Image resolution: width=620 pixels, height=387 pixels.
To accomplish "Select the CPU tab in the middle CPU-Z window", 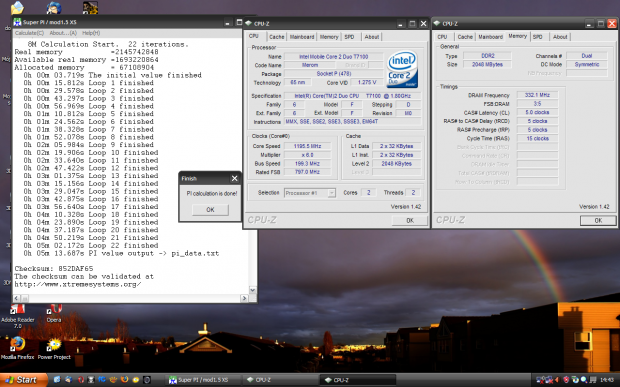I will pyautogui.click(x=254, y=36).
